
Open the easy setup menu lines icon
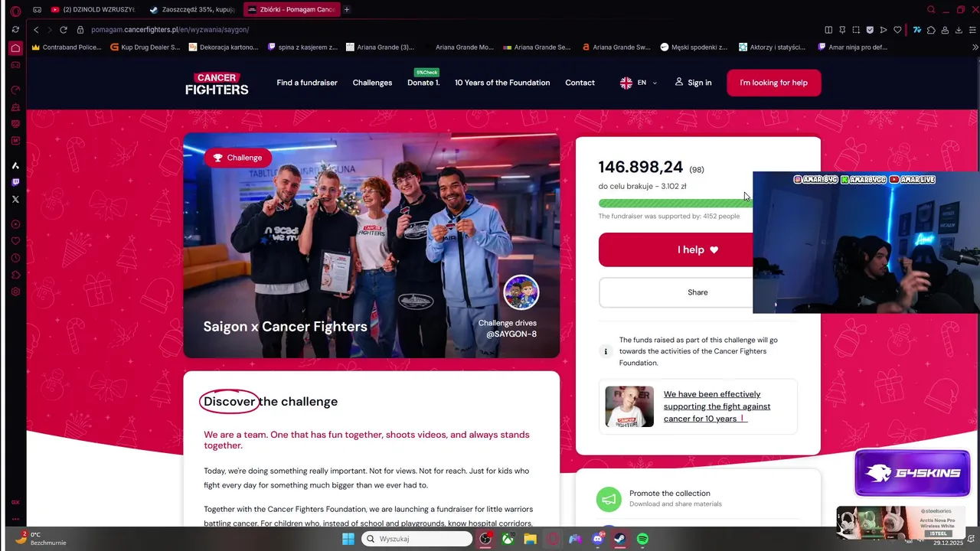pyautogui.click(x=972, y=30)
